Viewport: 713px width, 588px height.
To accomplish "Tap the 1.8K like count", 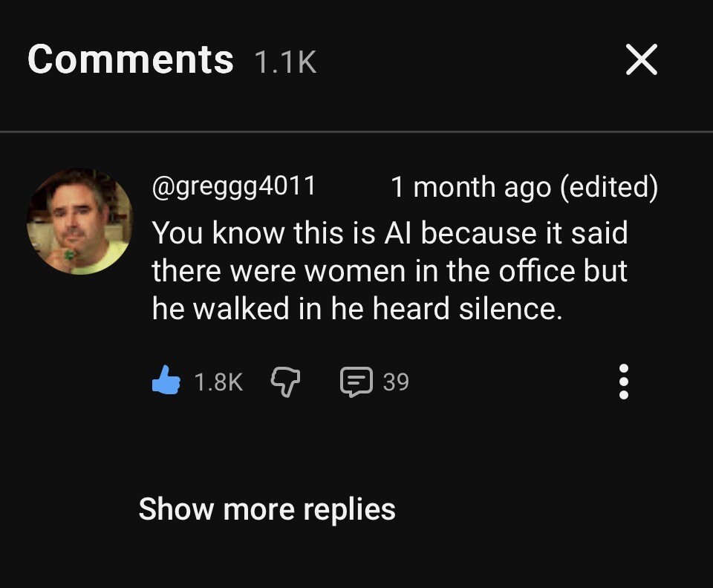I will (x=218, y=382).
